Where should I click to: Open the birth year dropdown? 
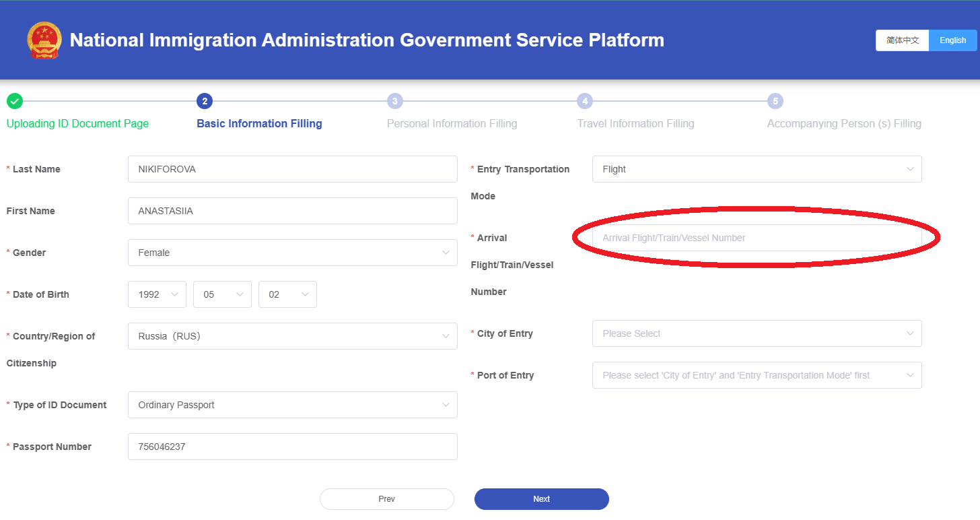(x=157, y=294)
